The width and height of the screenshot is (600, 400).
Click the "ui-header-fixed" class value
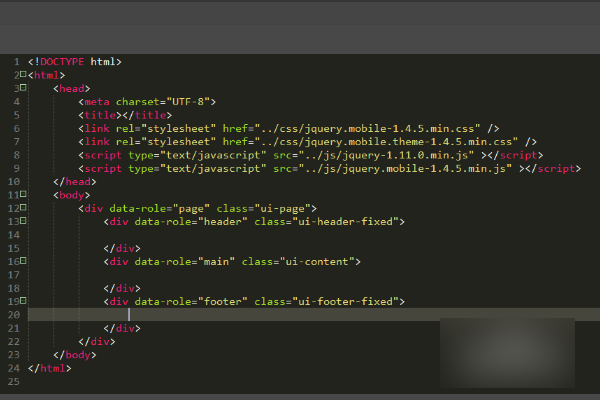(x=345, y=222)
